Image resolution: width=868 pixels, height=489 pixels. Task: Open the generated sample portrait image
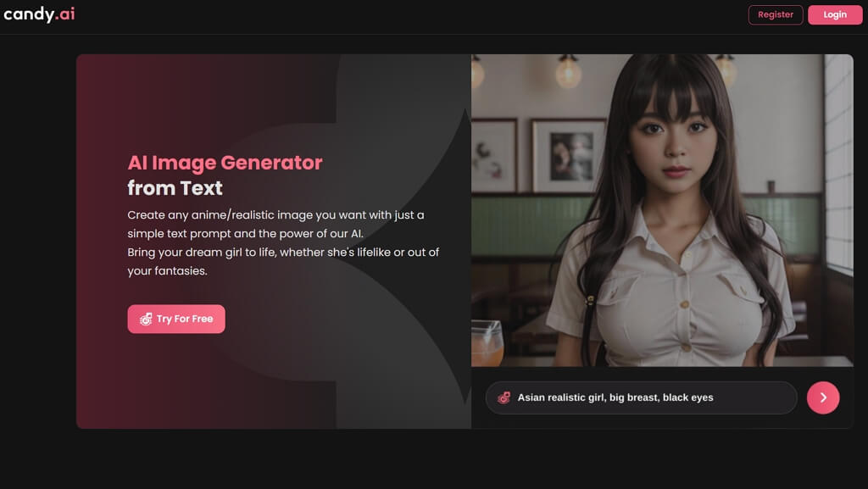point(662,210)
